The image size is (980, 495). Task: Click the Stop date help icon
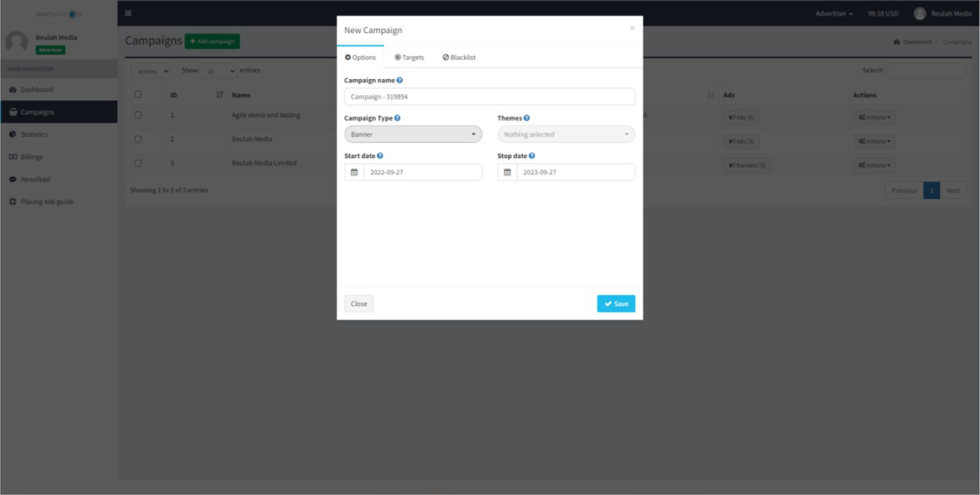532,156
